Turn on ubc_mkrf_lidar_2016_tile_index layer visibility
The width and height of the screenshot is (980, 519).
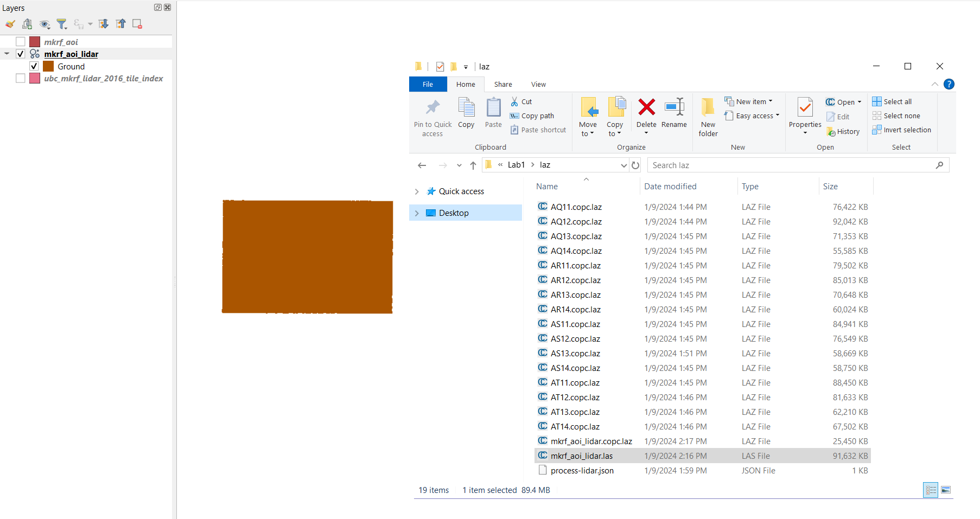click(x=21, y=79)
